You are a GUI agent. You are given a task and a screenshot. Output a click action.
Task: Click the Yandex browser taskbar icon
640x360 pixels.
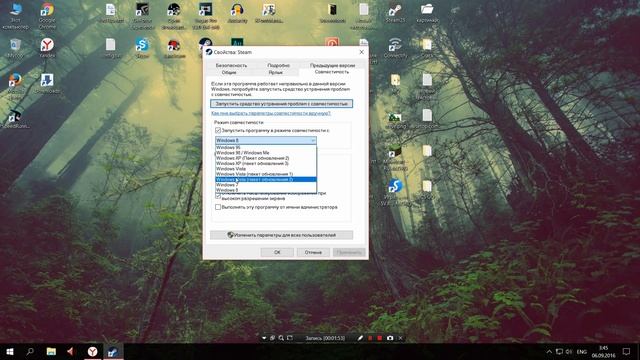click(92, 351)
